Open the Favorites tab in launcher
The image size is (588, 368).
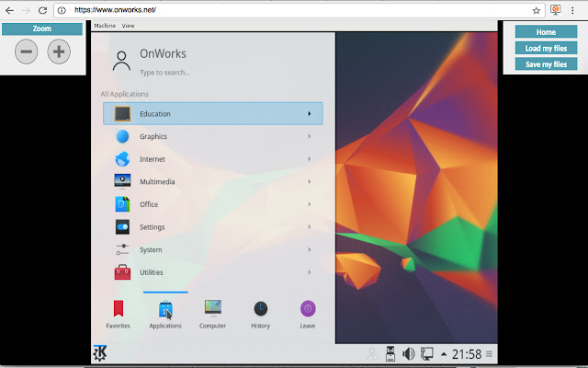tap(118, 311)
